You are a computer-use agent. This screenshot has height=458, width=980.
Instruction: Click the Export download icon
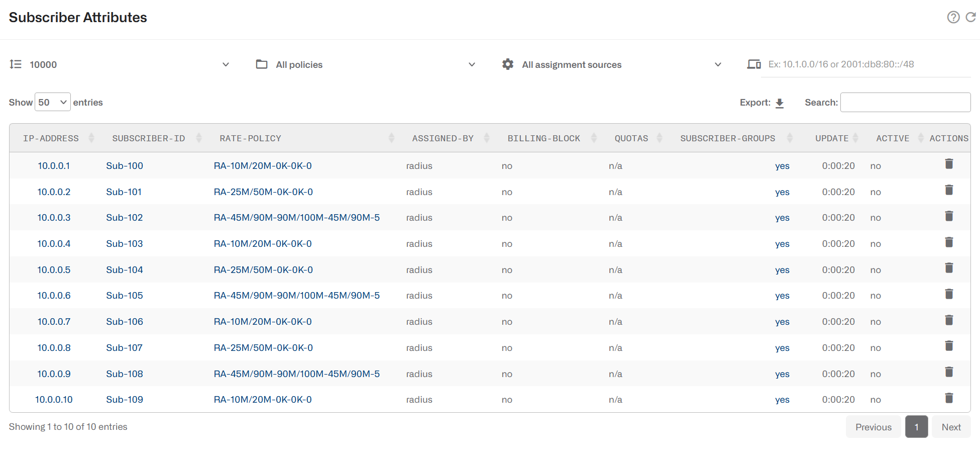pos(780,102)
